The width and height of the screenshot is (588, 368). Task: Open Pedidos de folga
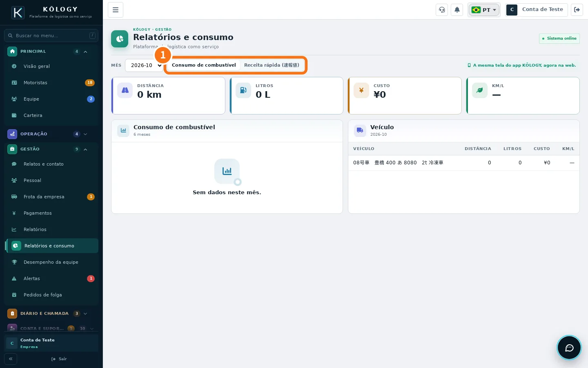coord(51,295)
